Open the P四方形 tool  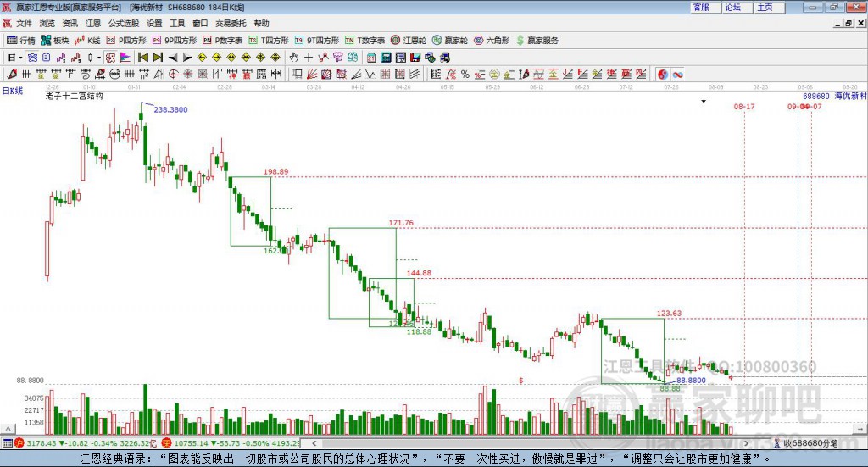pyautogui.click(x=126, y=41)
